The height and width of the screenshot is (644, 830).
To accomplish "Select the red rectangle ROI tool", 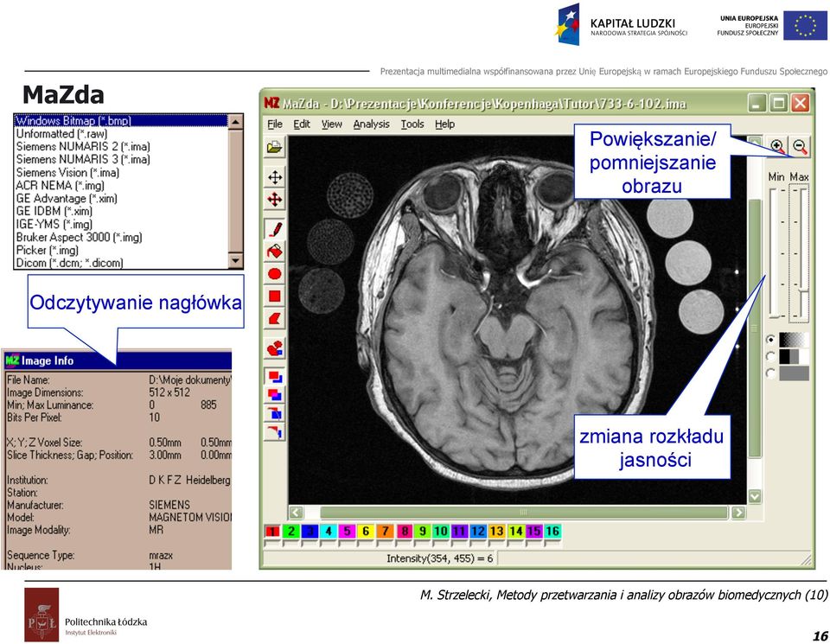I will point(274,296).
